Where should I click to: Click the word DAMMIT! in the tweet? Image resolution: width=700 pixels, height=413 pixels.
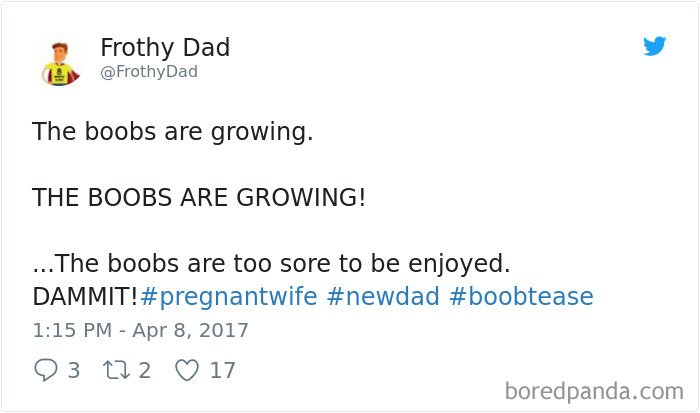[85, 296]
